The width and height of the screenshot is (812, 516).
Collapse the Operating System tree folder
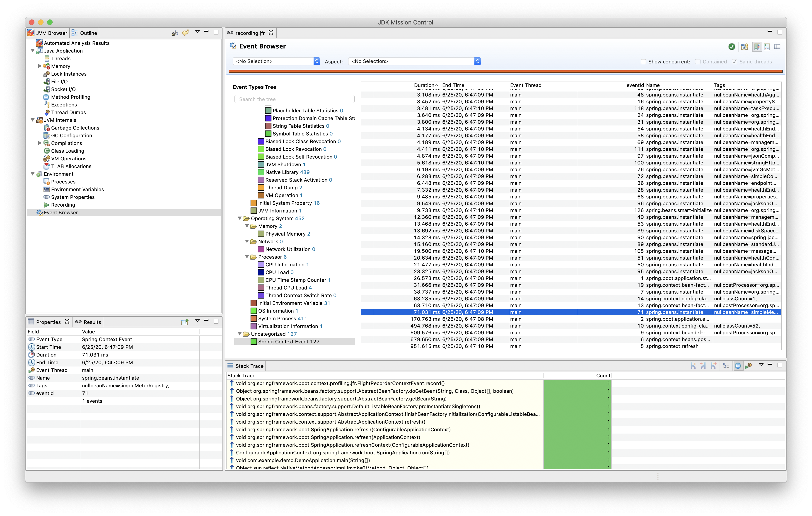click(x=240, y=218)
